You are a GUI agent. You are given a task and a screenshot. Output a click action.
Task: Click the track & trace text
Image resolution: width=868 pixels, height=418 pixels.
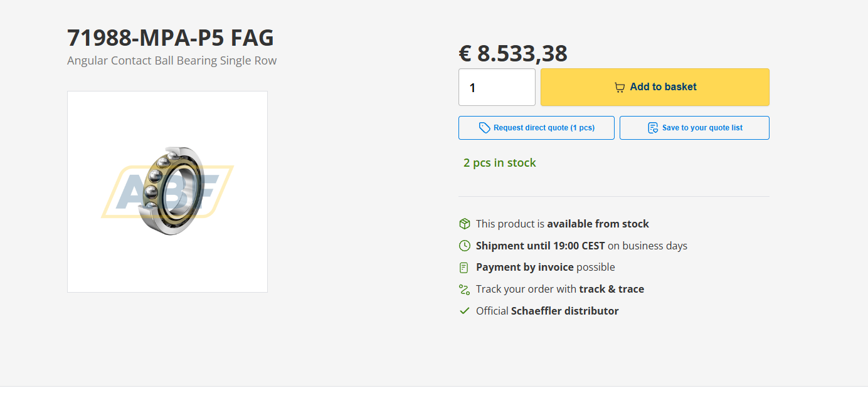coord(611,289)
